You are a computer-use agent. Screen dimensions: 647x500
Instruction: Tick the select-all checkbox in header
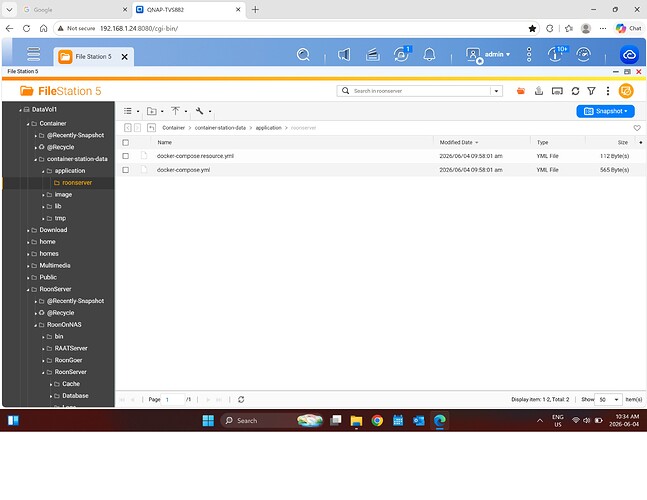tap(125, 142)
